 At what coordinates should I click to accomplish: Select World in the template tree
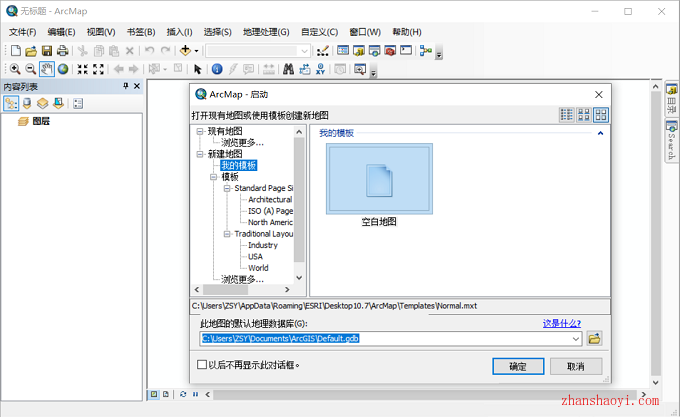click(x=258, y=268)
